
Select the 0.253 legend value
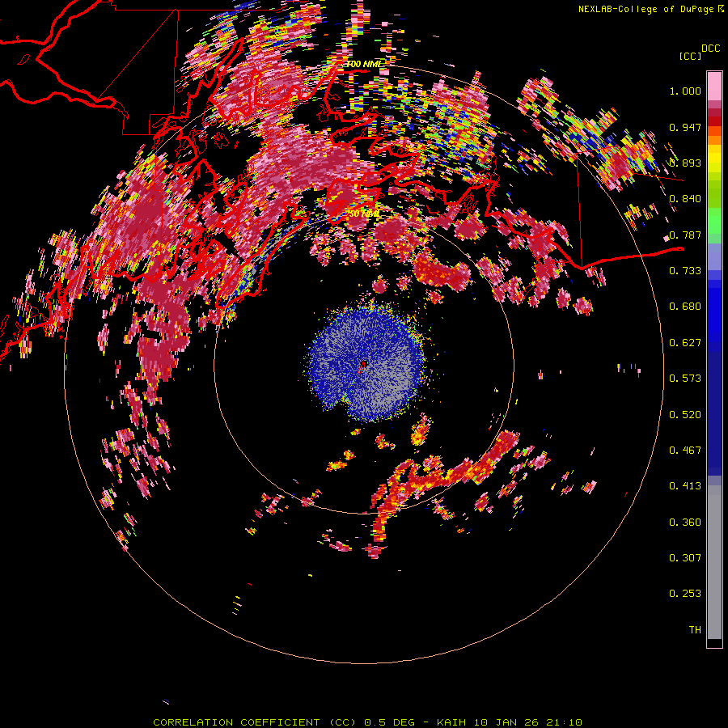pos(685,594)
